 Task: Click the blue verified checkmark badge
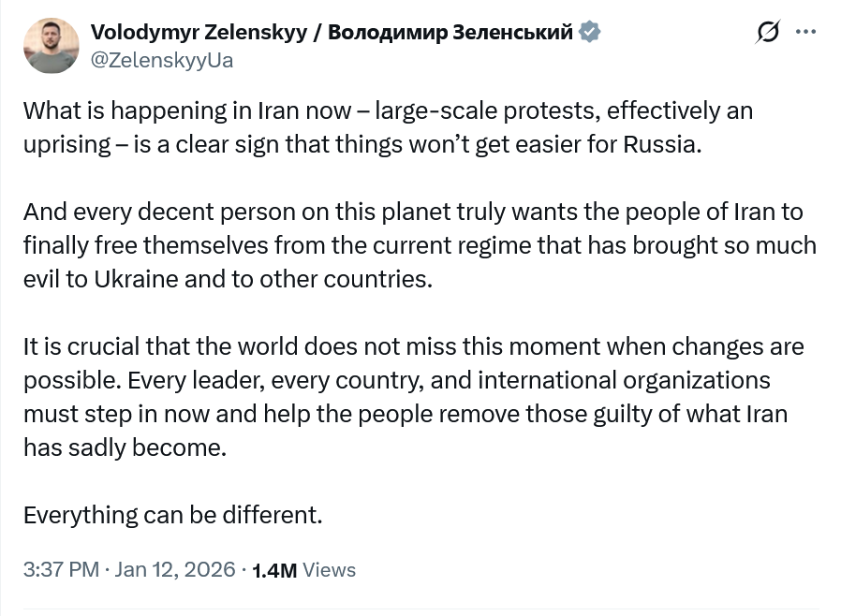tap(589, 33)
